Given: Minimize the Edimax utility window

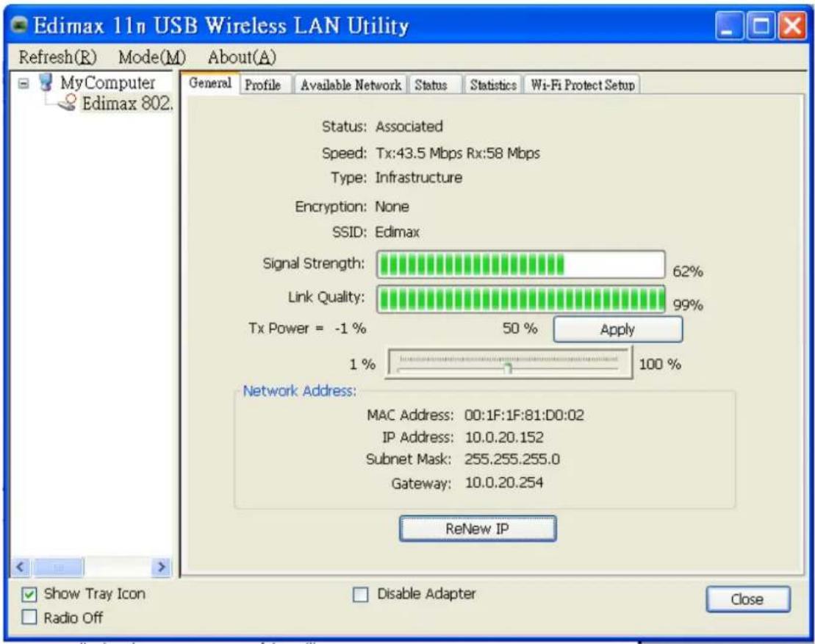Looking at the screenshot, I should tap(729, 26).
